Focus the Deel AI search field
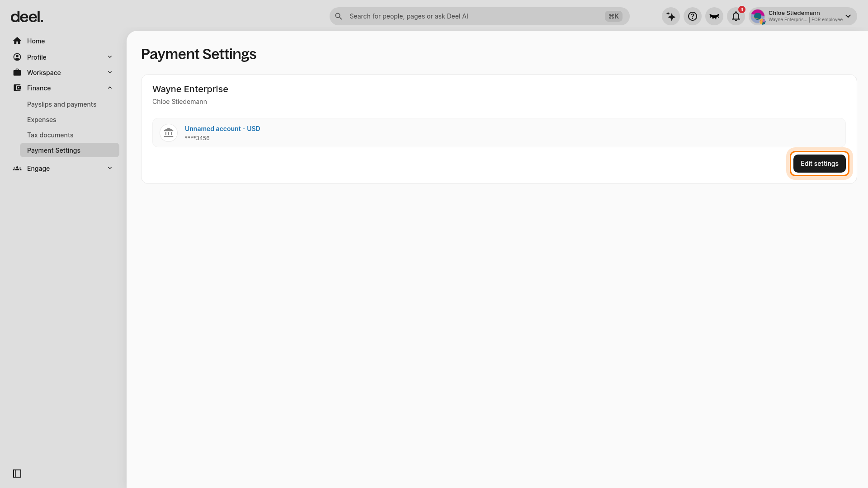The image size is (868, 488). click(x=479, y=16)
